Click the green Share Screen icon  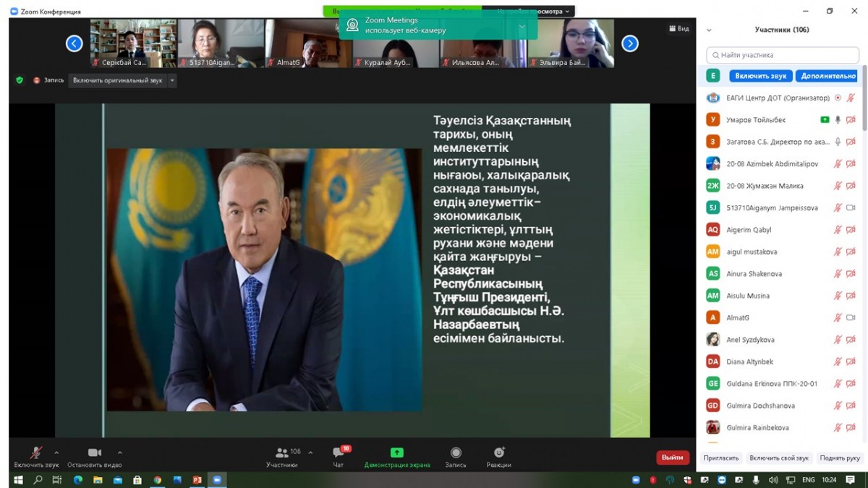coord(396,453)
